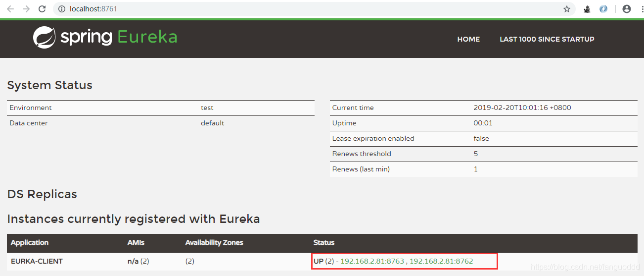Viewport: 644px width, 276px height.
Task: Select the Uptime value 00:01
Action: pos(483,123)
